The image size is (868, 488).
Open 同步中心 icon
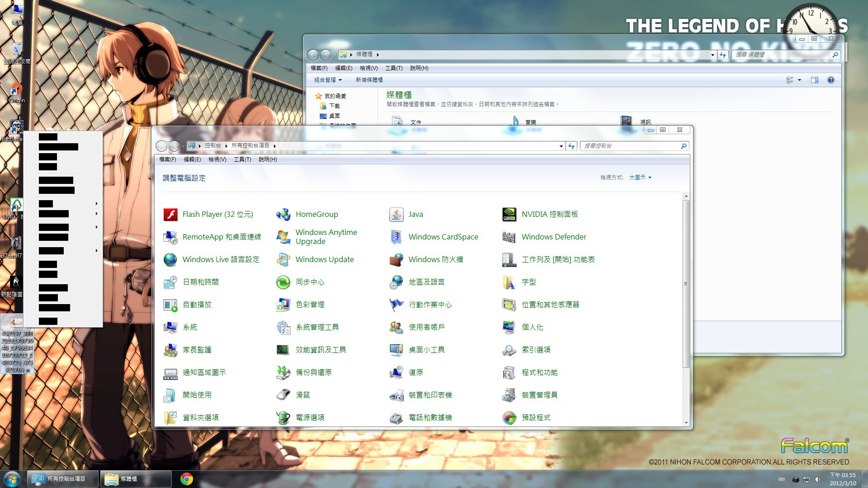283,282
